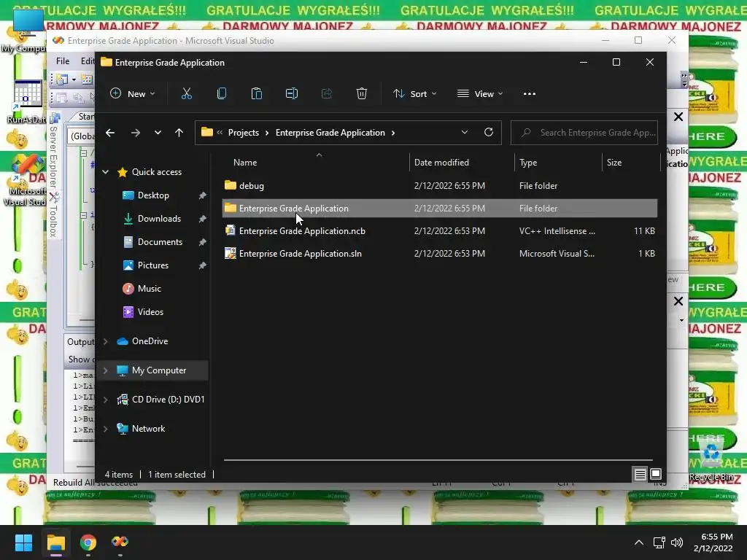Open Google Chrome from the taskbar
Viewport: 747px width, 560px height.
[88, 542]
